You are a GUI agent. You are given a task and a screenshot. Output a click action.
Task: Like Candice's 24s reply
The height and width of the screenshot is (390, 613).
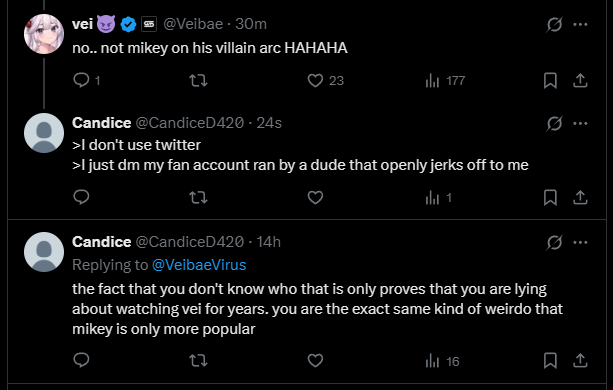(x=315, y=197)
